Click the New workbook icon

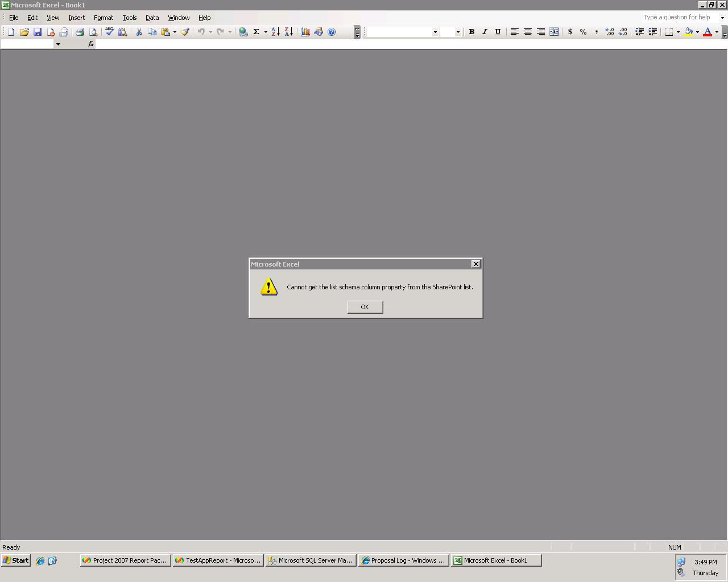11,32
